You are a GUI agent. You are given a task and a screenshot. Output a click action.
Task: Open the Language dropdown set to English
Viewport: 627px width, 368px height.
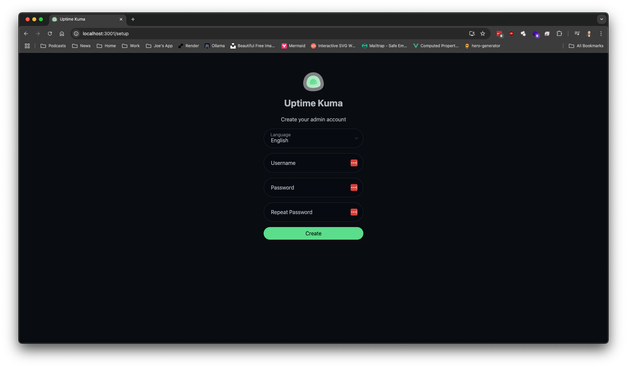click(x=313, y=138)
